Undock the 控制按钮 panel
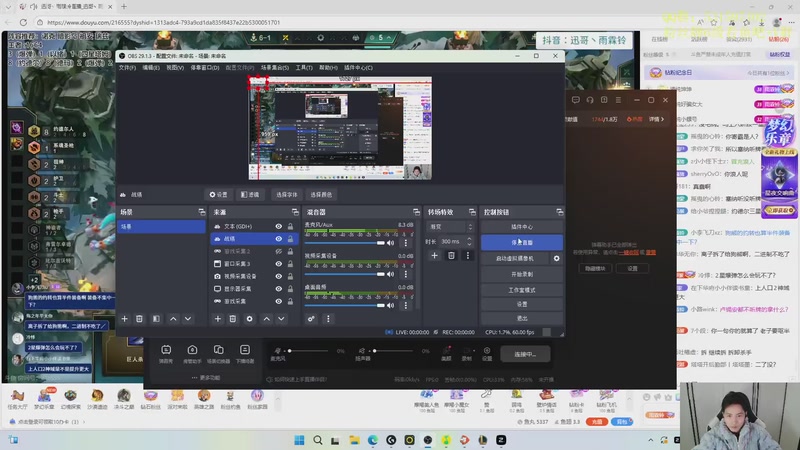Viewport: 800px width, 450px height. pos(560,212)
